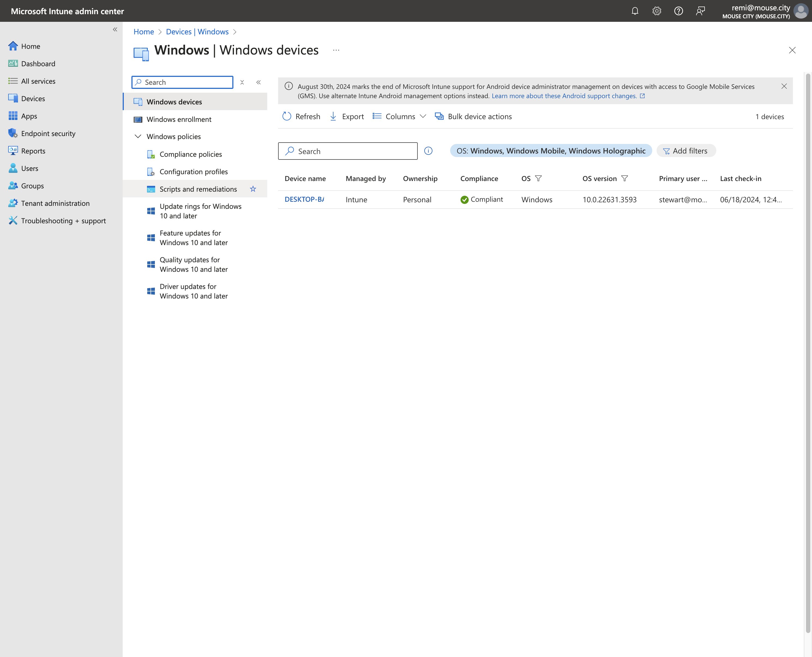Screen dimensions: 812x657
Task: Open the feedback icon in header
Action: 700,11
